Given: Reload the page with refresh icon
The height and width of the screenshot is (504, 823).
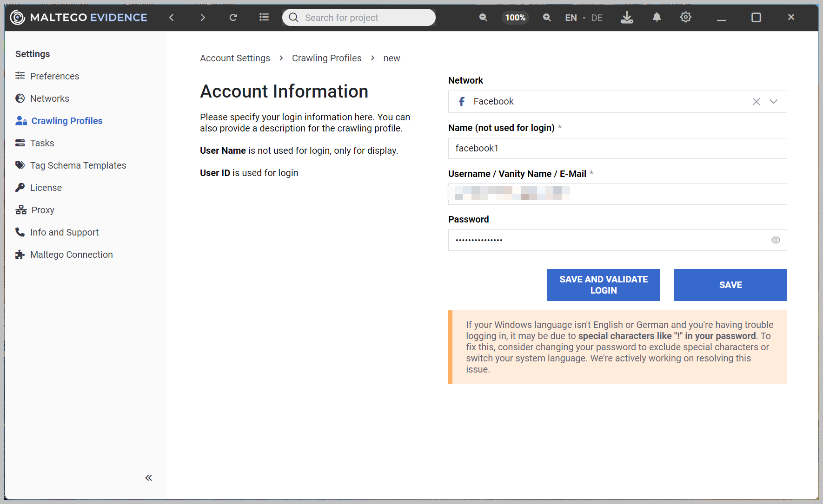Looking at the screenshot, I should [x=233, y=18].
